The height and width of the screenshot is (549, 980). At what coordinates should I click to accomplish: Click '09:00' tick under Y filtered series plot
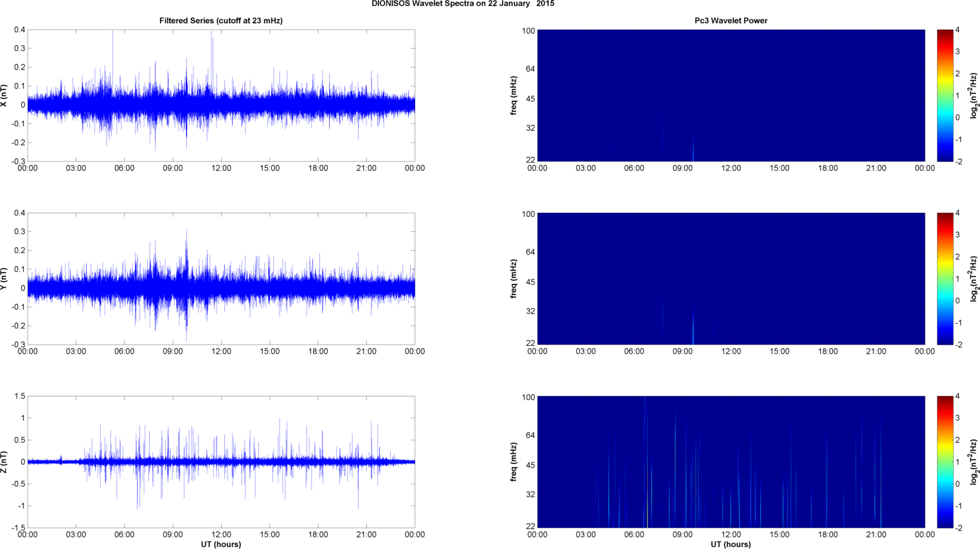click(x=173, y=352)
